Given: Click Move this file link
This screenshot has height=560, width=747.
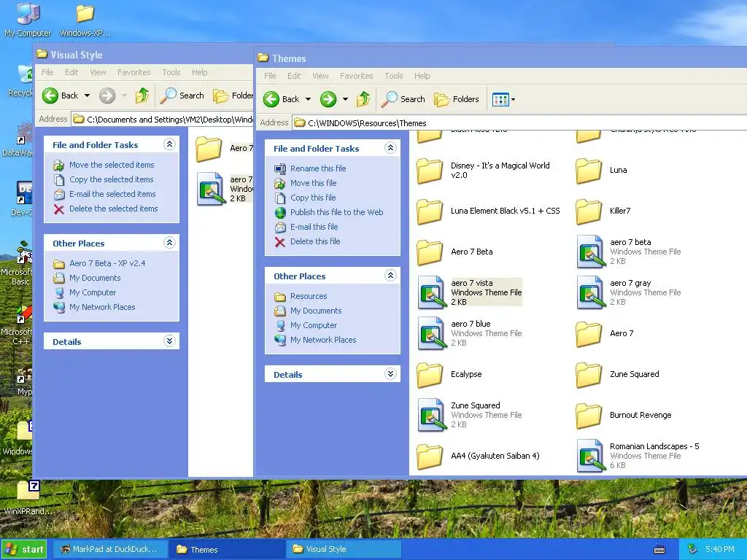Looking at the screenshot, I should (x=313, y=183).
